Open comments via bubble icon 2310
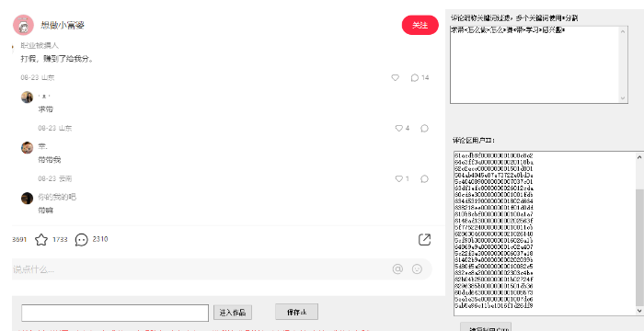 click(81, 239)
